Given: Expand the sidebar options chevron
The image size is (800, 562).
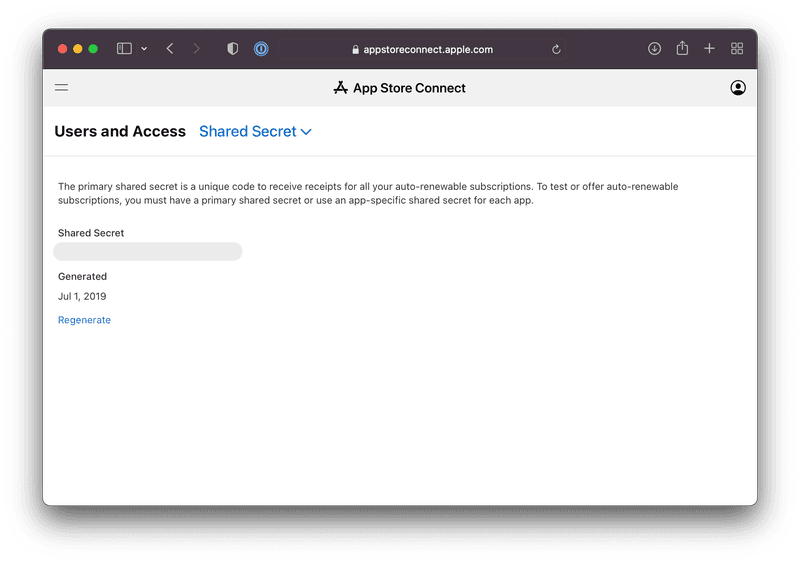Looking at the screenshot, I should (144, 48).
